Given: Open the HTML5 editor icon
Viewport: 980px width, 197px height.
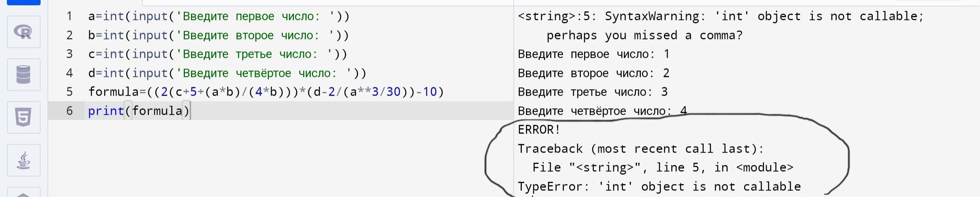Looking at the screenshot, I should (x=24, y=117).
